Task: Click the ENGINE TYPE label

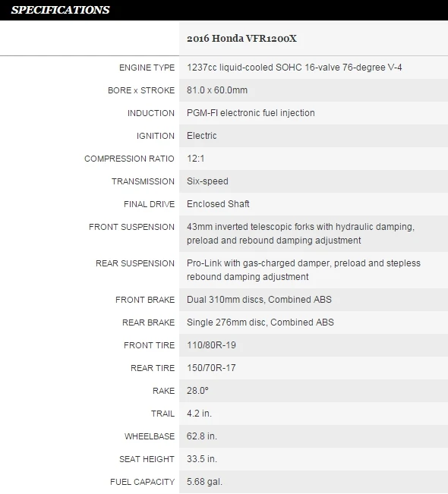Action: pos(147,68)
